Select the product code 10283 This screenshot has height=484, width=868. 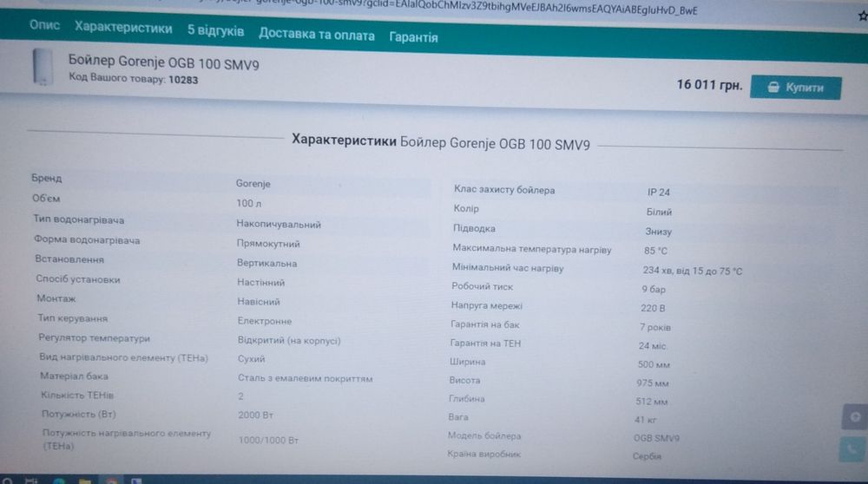(x=183, y=80)
